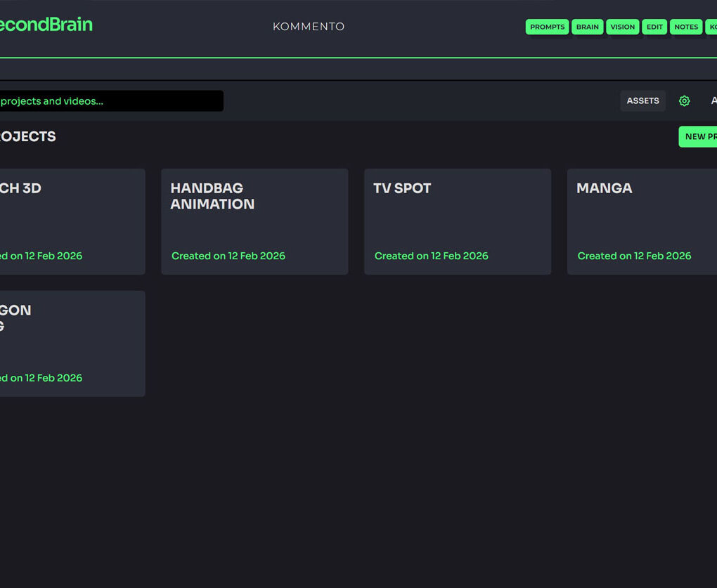Open the settings gear icon
717x588 pixels.
684,100
